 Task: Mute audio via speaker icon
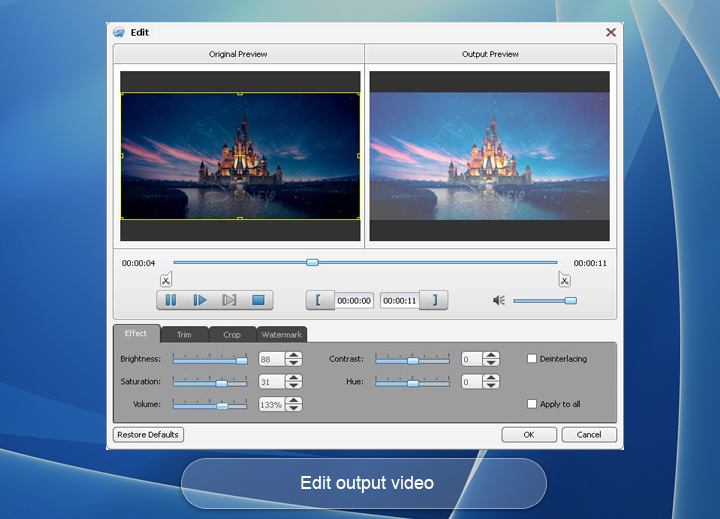coord(499,300)
